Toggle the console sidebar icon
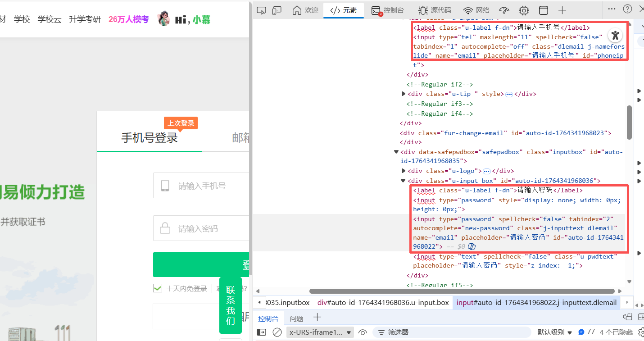644x341 pixels. click(261, 332)
